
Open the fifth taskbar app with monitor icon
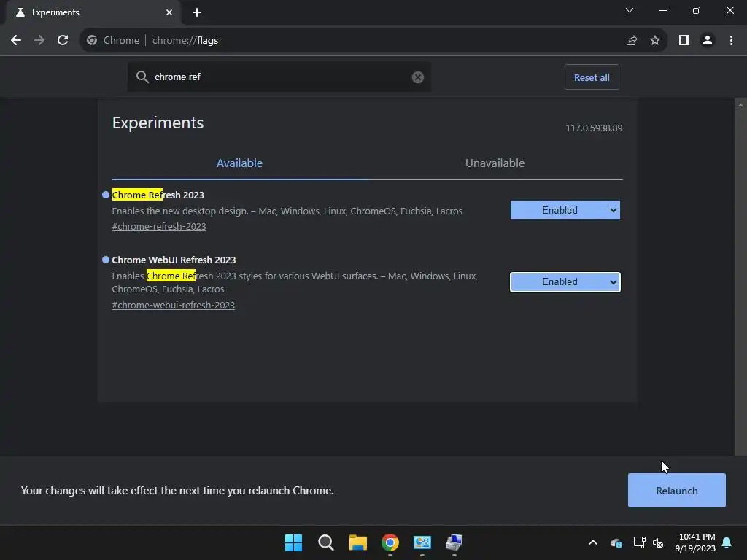click(x=422, y=542)
